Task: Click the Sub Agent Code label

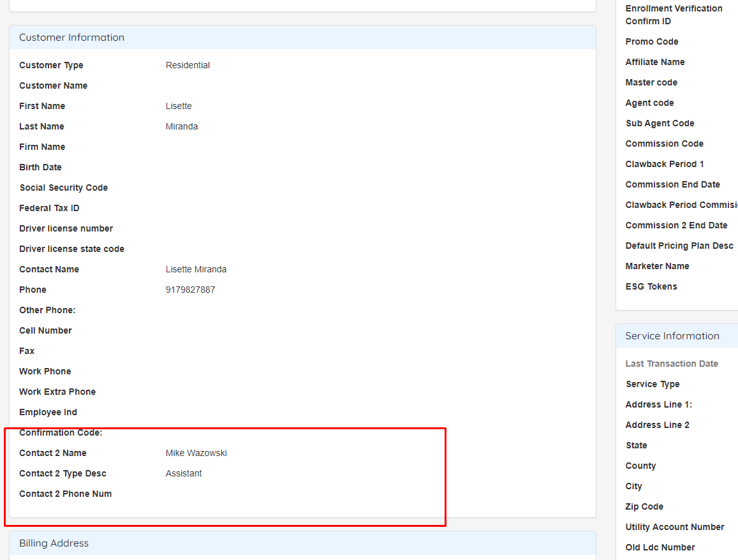Action: 660,123
